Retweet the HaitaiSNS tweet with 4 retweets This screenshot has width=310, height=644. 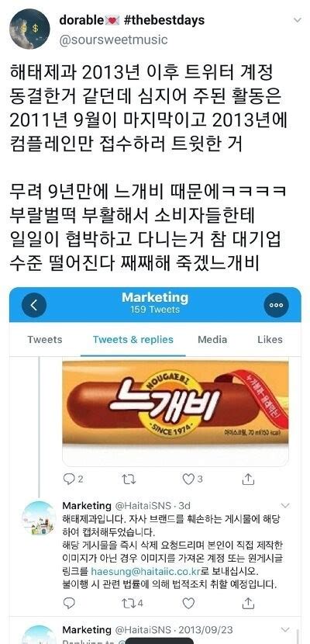(133, 604)
